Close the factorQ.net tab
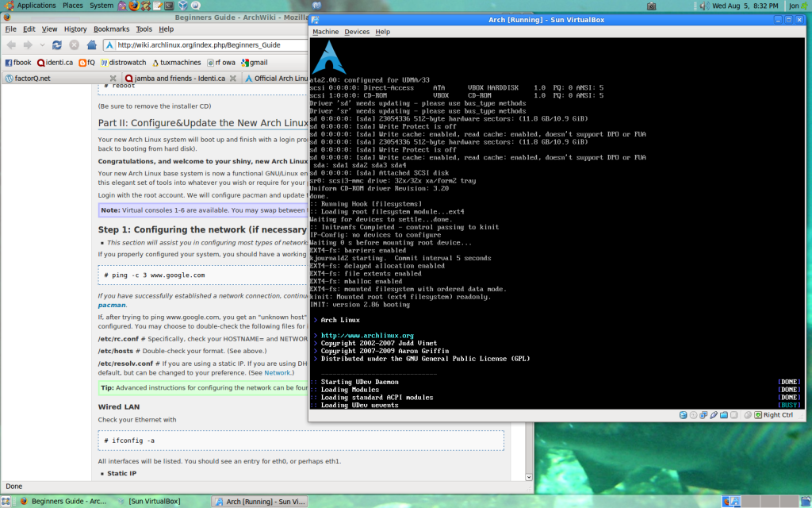 pyautogui.click(x=113, y=79)
